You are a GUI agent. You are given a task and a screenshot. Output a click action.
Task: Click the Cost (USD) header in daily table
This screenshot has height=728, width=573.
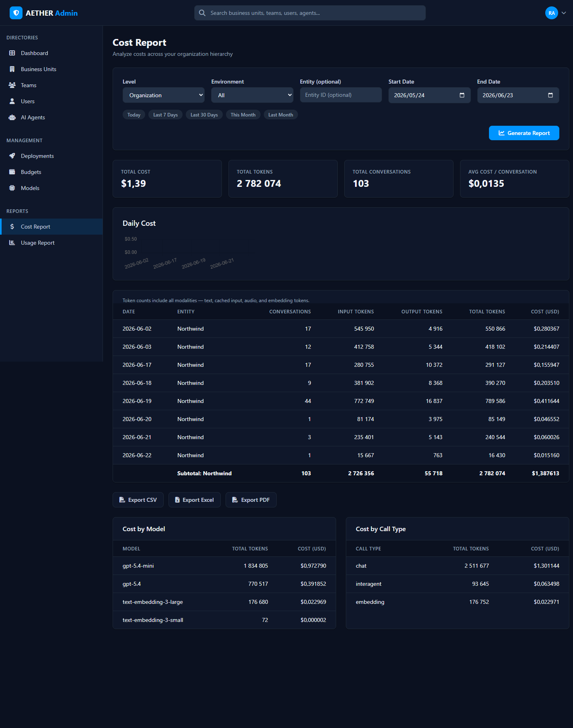[x=545, y=312]
